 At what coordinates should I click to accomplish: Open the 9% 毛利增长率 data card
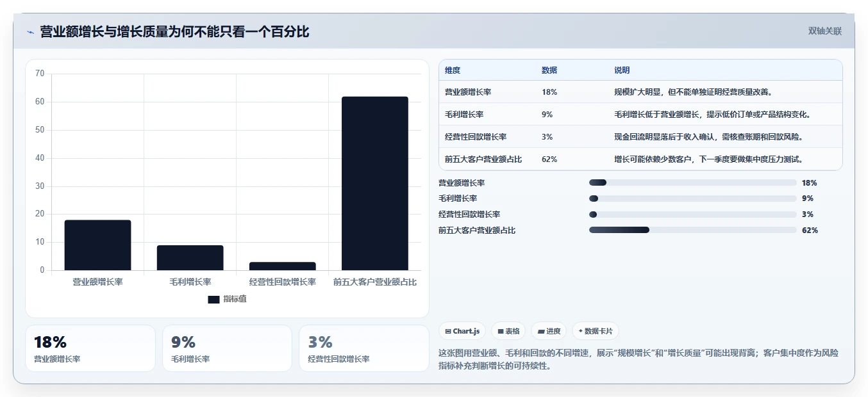pyautogui.click(x=227, y=348)
